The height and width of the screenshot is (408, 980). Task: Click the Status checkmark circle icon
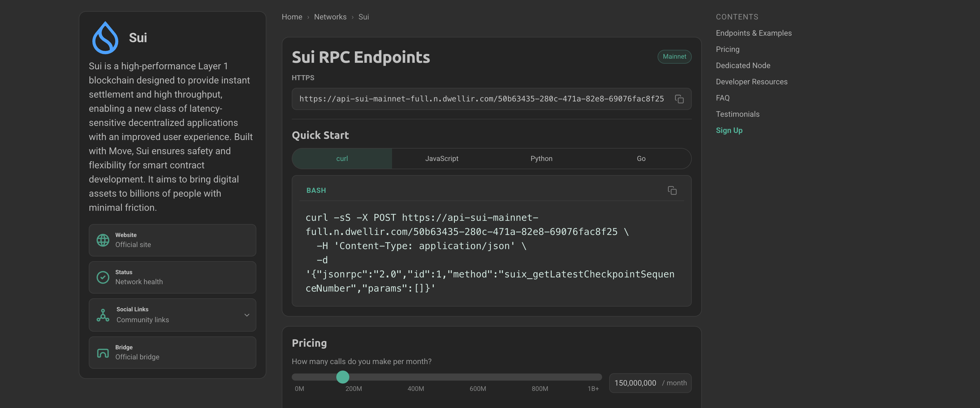[103, 277]
